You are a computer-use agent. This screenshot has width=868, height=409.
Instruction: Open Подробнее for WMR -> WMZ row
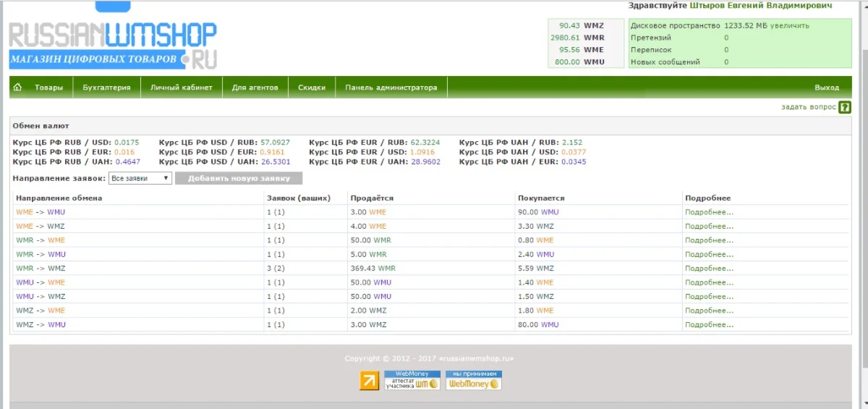click(x=709, y=268)
